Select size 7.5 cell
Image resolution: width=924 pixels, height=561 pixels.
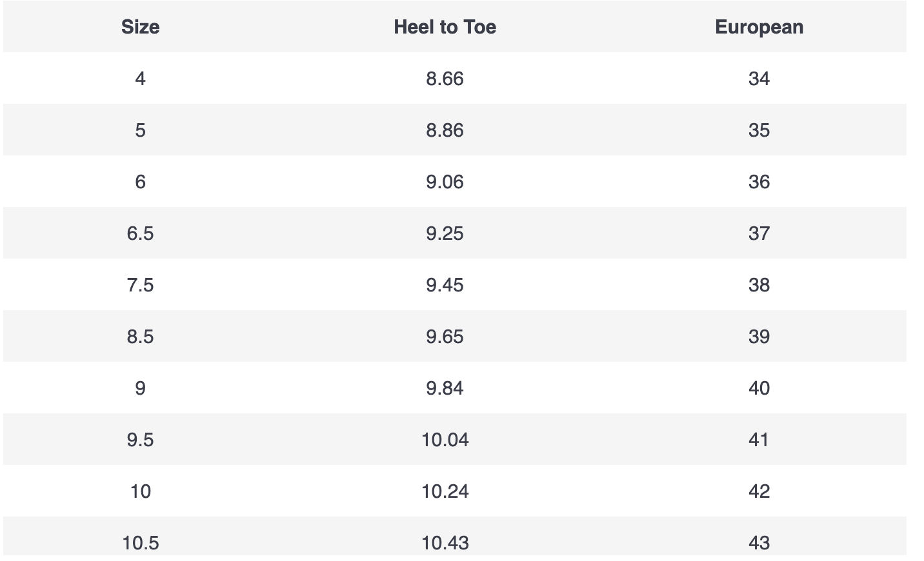[x=140, y=285]
